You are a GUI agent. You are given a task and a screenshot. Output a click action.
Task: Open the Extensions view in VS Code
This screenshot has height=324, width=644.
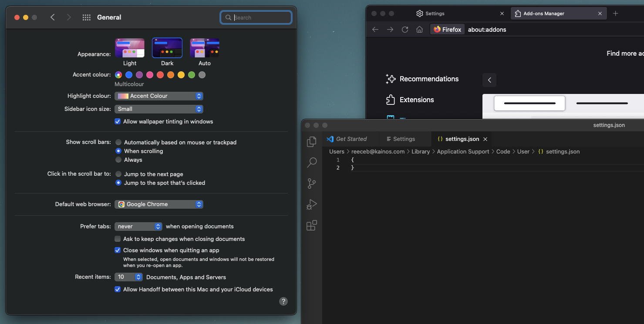point(312,225)
